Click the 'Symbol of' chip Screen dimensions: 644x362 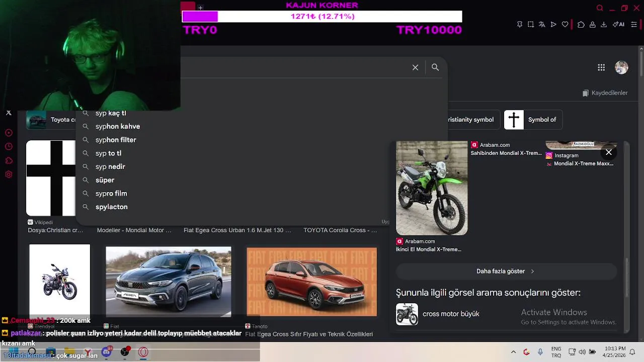(533, 120)
